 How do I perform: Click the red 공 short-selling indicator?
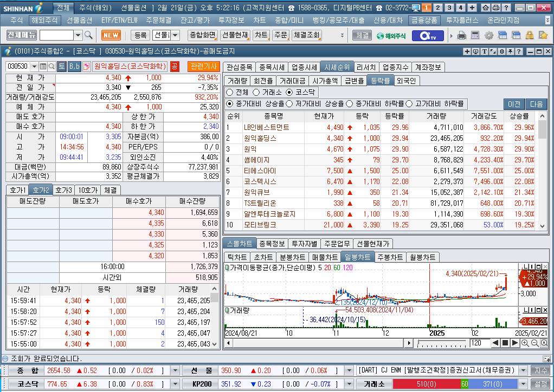point(175,67)
